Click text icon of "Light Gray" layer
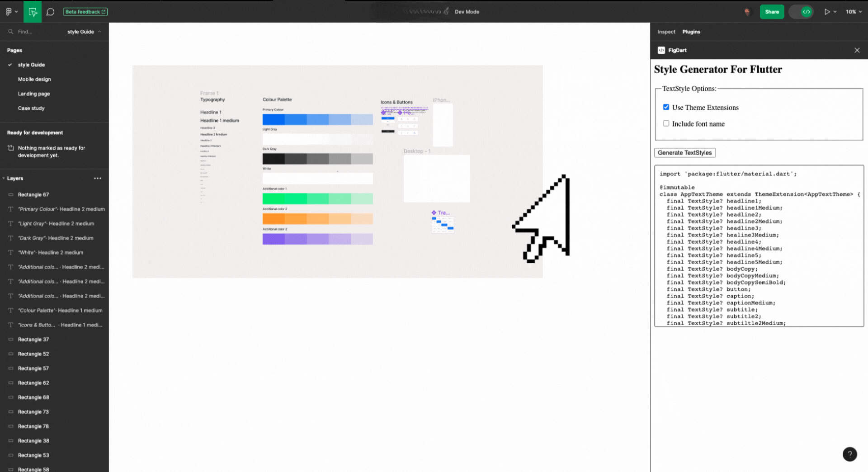This screenshot has height=472, width=868. tap(11, 223)
